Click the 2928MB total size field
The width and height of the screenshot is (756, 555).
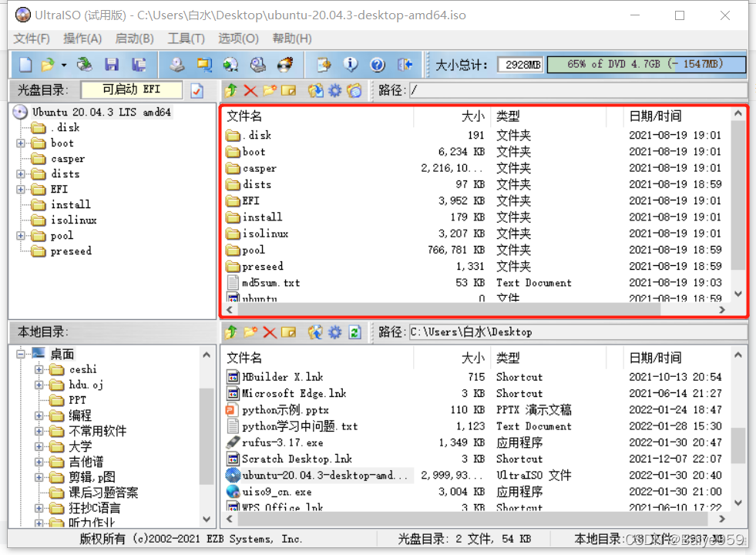[520, 64]
